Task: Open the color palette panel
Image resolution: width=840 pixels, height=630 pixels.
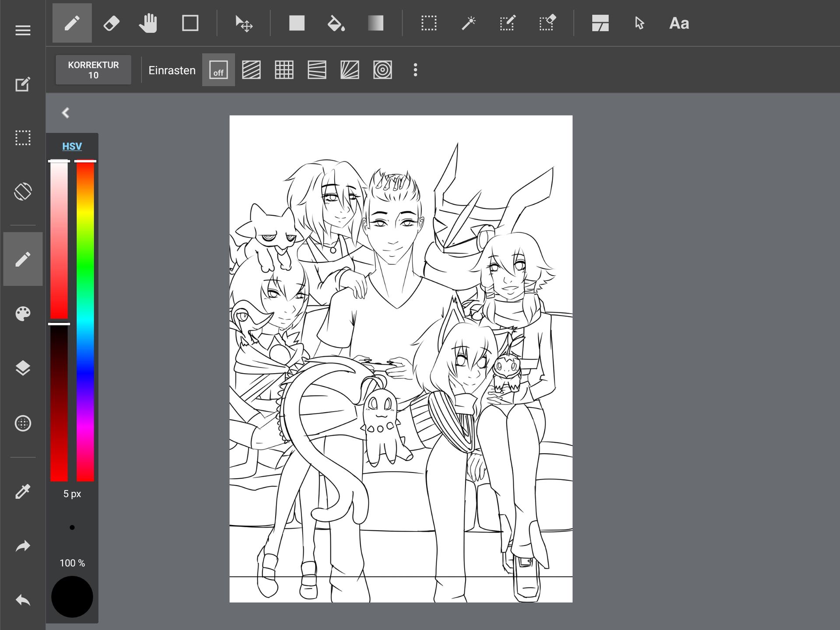Action: click(23, 313)
